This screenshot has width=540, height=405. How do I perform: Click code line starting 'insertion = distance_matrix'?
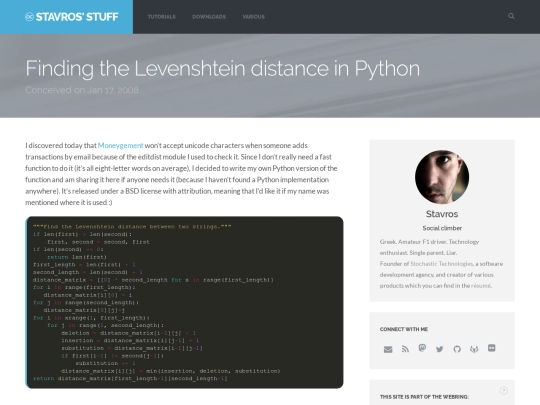pos(130,341)
